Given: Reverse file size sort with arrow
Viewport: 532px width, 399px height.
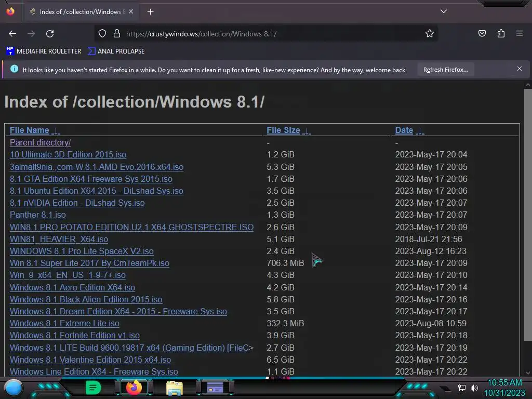Looking at the screenshot, I should pyautogui.click(x=307, y=131).
